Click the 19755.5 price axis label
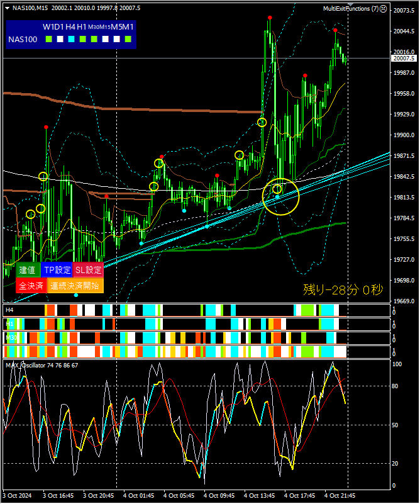The height and width of the screenshot is (504, 420). (404, 239)
